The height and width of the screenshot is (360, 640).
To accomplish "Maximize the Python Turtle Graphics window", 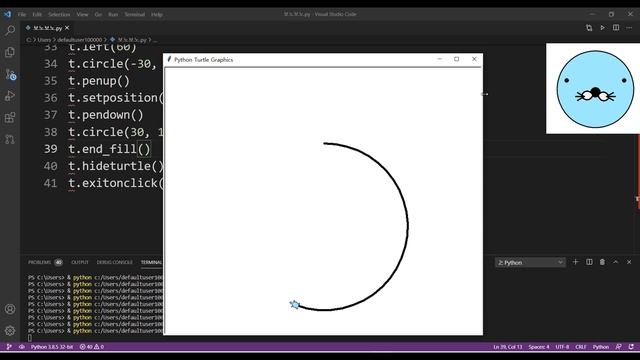I will click(x=457, y=59).
